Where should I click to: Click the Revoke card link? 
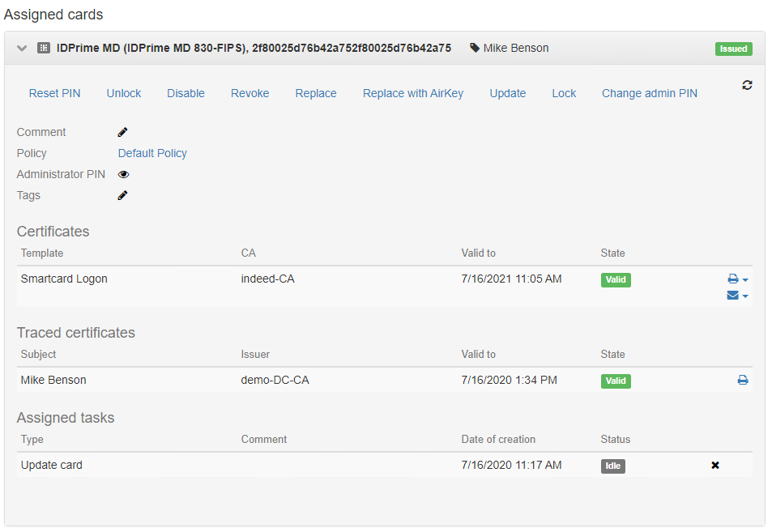250,93
